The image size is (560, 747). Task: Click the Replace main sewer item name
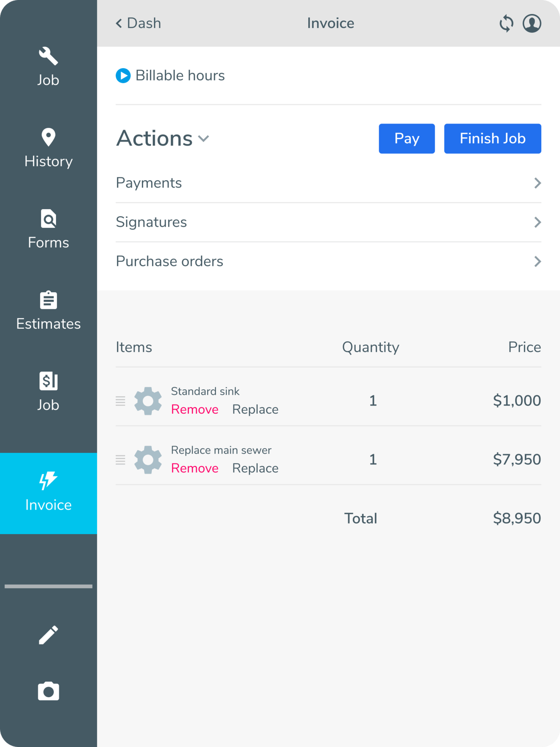click(x=221, y=450)
